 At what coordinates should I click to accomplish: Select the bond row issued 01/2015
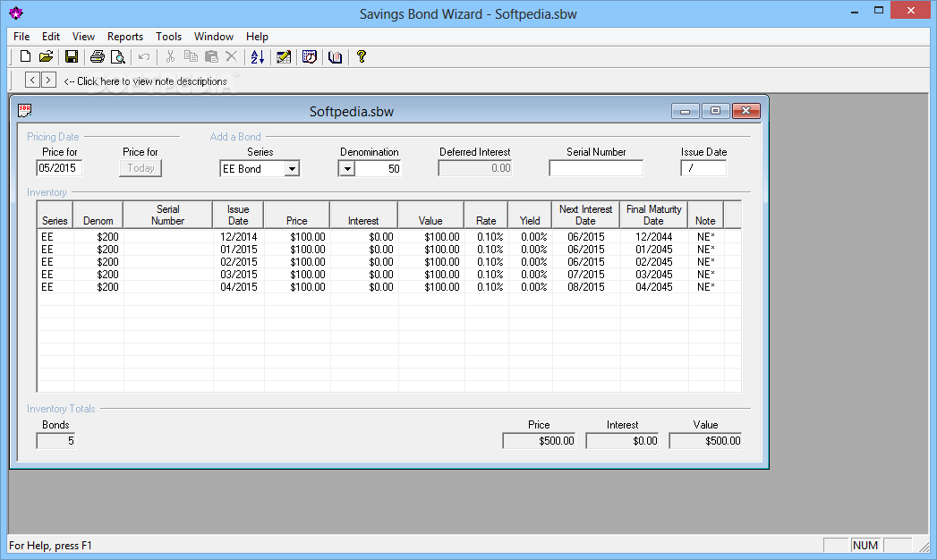pos(389,250)
